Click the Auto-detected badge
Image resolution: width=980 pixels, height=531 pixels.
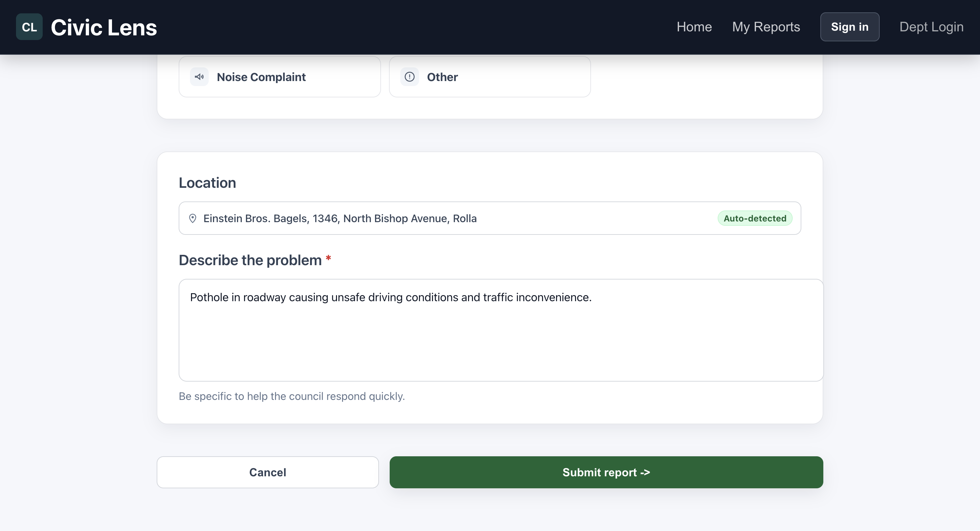[754, 218]
